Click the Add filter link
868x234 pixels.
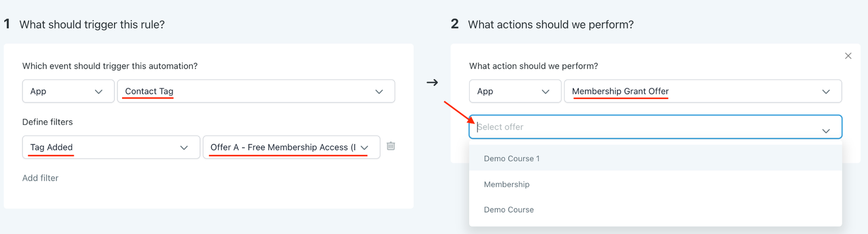point(40,178)
